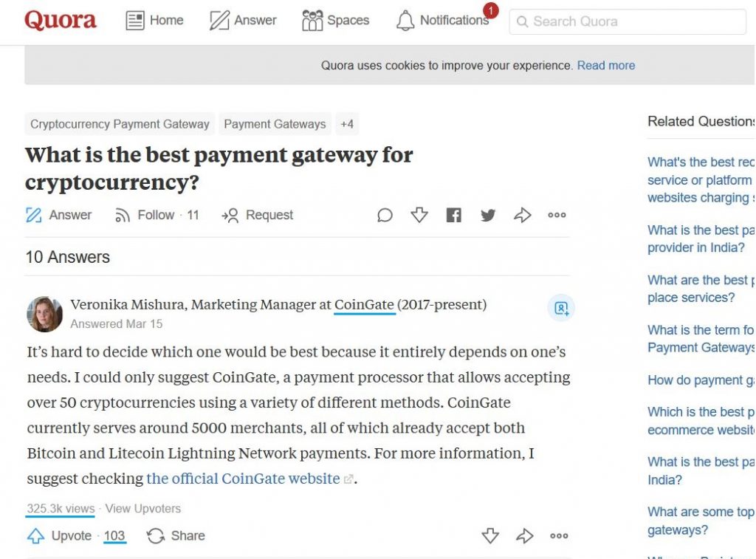Open related question ending with India?
This screenshot has height=559, width=756.
pyautogui.click(x=701, y=470)
